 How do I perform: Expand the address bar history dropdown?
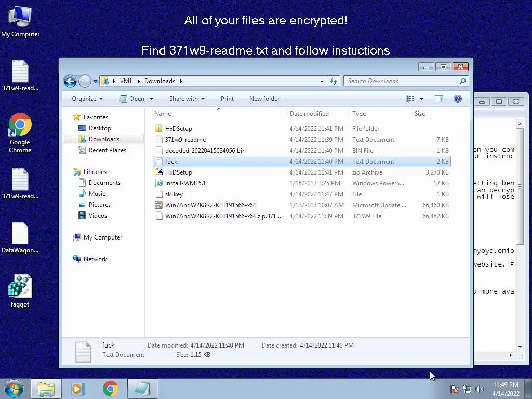(322, 81)
